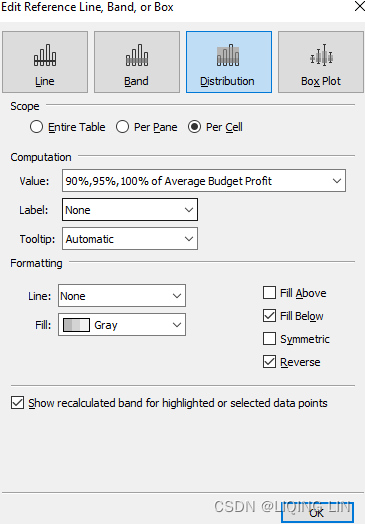365x524 pixels.
Task: Select the Box Plot reference type
Action: point(321,62)
